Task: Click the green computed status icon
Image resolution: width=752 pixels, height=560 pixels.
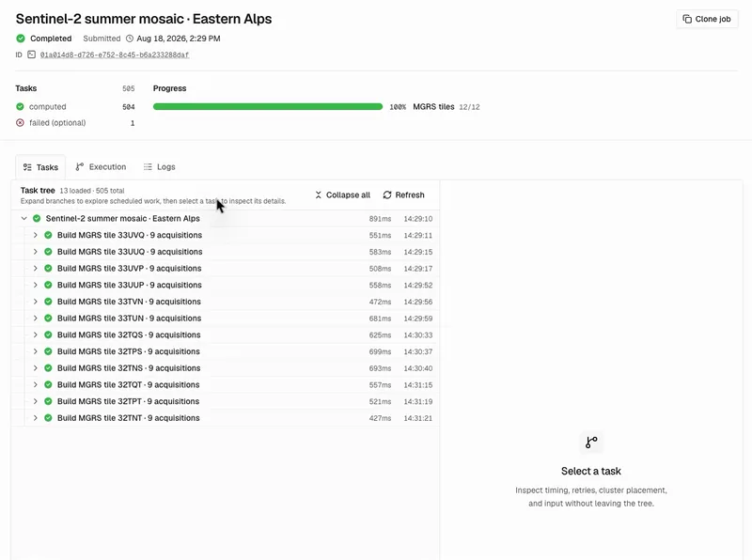Action: pyautogui.click(x=20, y=106)
